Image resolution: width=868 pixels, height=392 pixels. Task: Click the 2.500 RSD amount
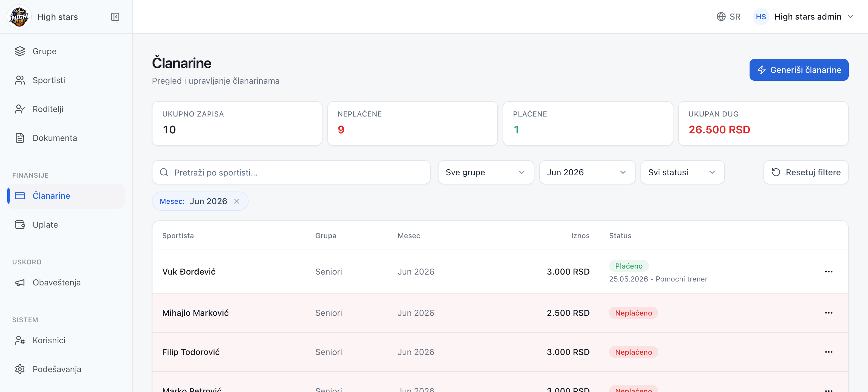click(x=568, y=313)
